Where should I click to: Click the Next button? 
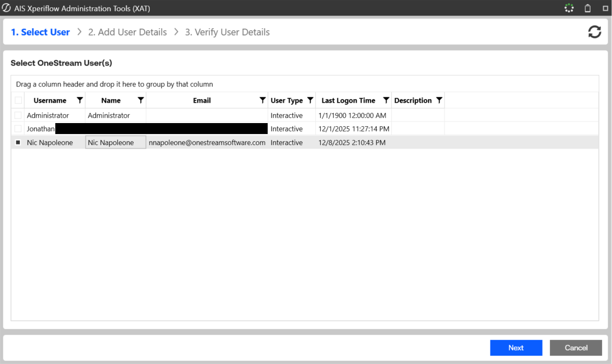[516, 348]
